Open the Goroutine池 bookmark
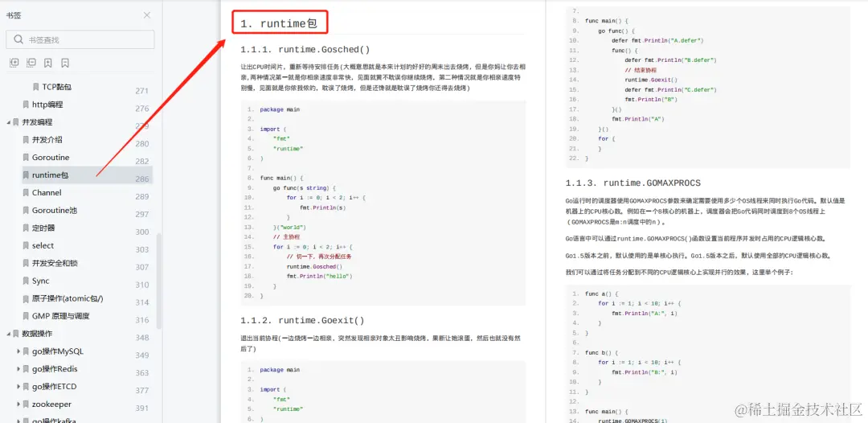The width and height of the screenshot is (868, 423). [x=55, y=211]
